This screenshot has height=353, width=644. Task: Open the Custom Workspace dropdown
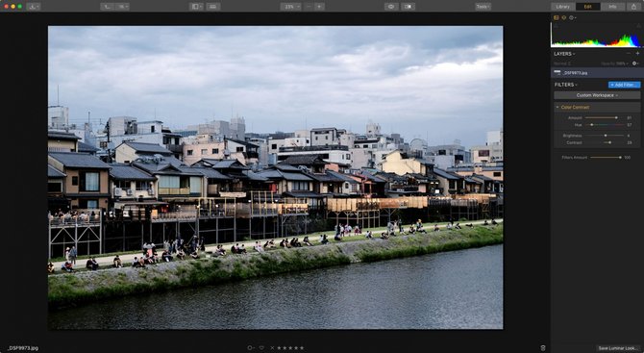coord(597,95)
